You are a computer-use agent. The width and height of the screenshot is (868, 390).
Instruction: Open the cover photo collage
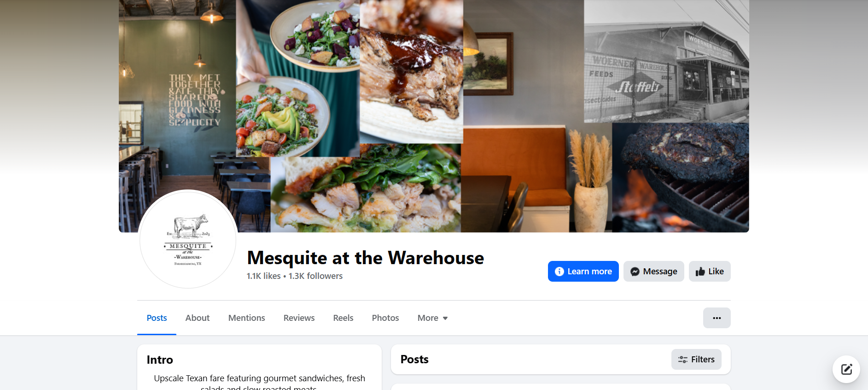[x=434, y=115]
